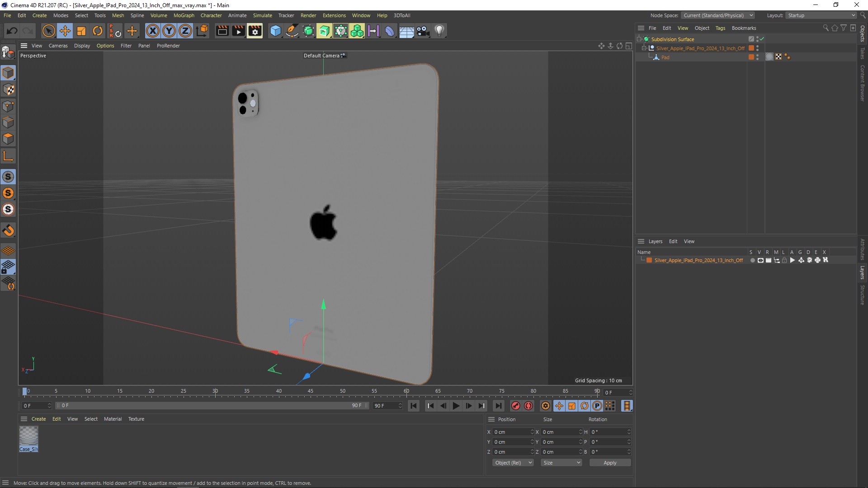The height and width of the screenshot is (488, 868).
Task: Switch to Model mode cube icon
Action: coord(8,73)
